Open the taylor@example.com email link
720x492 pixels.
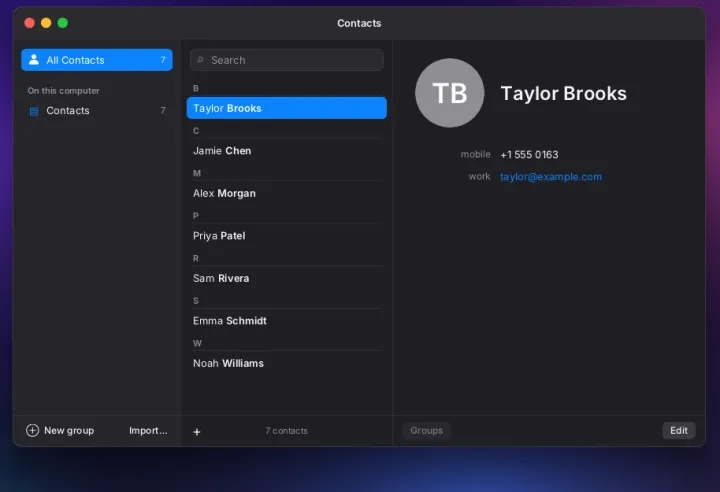(551, 177)
